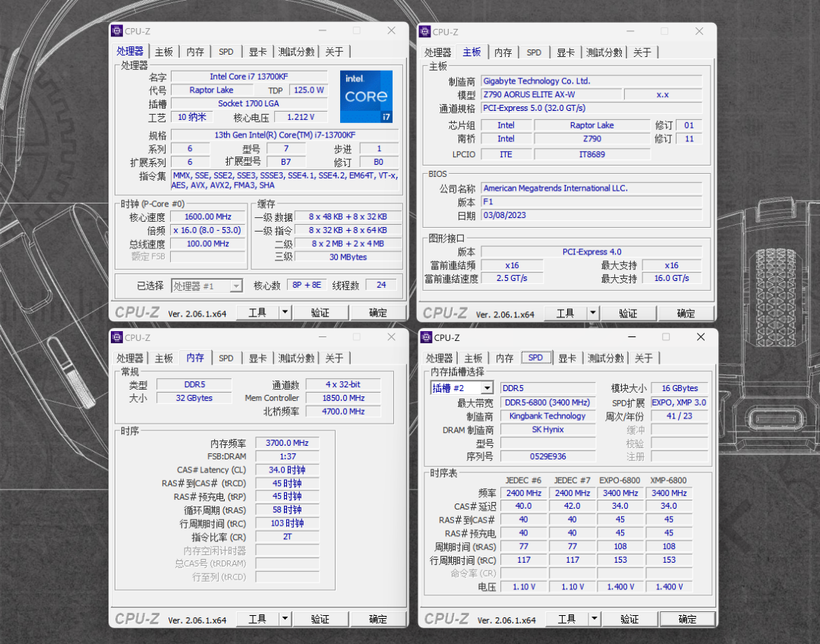Switch to 处理器 tab in mainboard window
The width and height of the screenshot is (820, 644).
[438, 52]
